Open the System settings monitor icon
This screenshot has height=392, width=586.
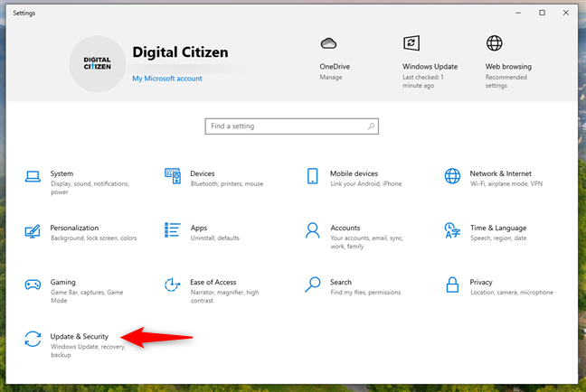pos(33,175)
